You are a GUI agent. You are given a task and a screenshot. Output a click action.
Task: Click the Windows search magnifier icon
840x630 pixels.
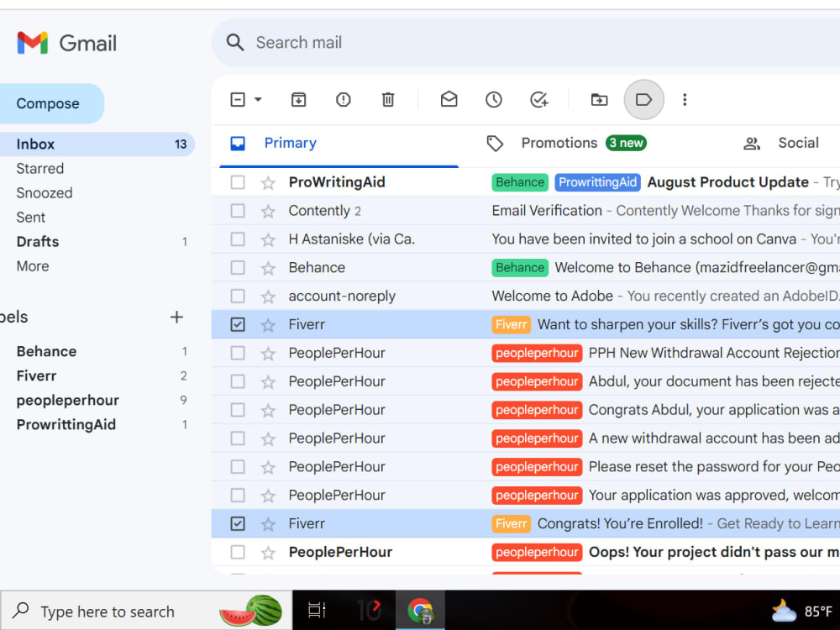[21, 610]
